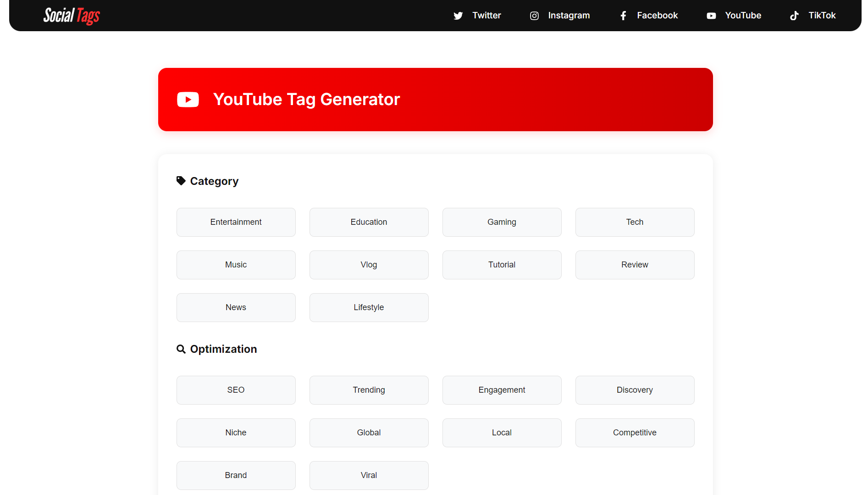
Task: Choose the Gaming category
Action: [x=502, y=222]
